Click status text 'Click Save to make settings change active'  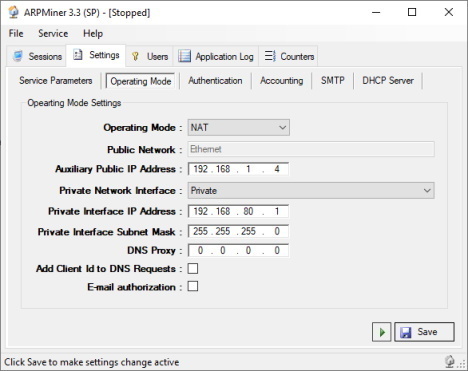coord(92,362)
